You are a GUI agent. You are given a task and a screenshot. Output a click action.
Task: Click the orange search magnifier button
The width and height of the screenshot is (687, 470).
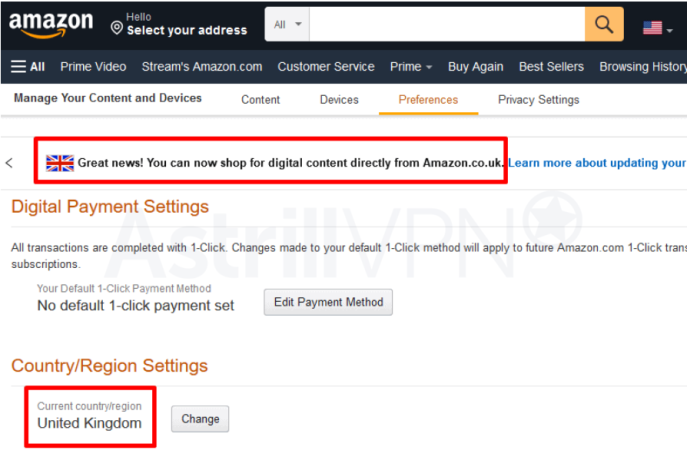tap(604, 25)
